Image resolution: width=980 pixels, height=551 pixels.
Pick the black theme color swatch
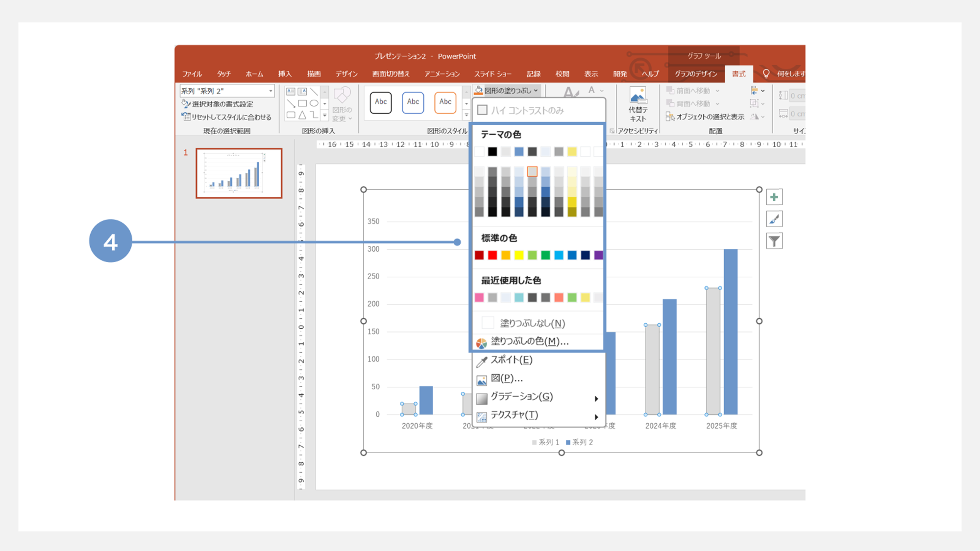pos(492,152)
